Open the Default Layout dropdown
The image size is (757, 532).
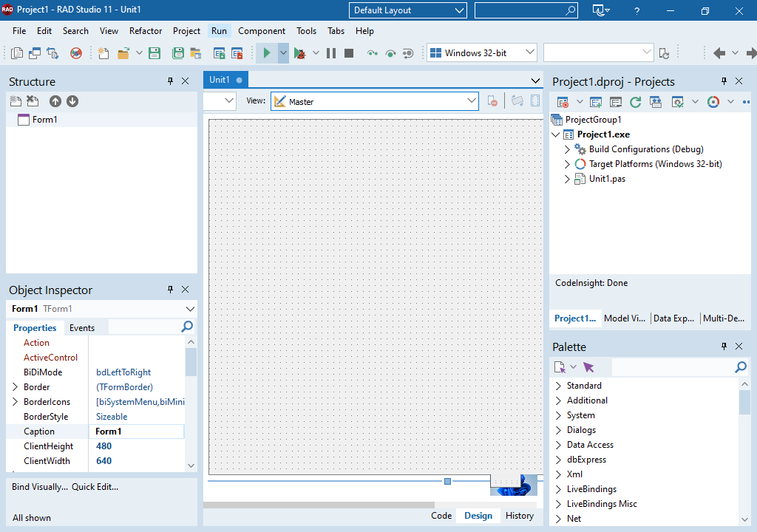[459, 10]
